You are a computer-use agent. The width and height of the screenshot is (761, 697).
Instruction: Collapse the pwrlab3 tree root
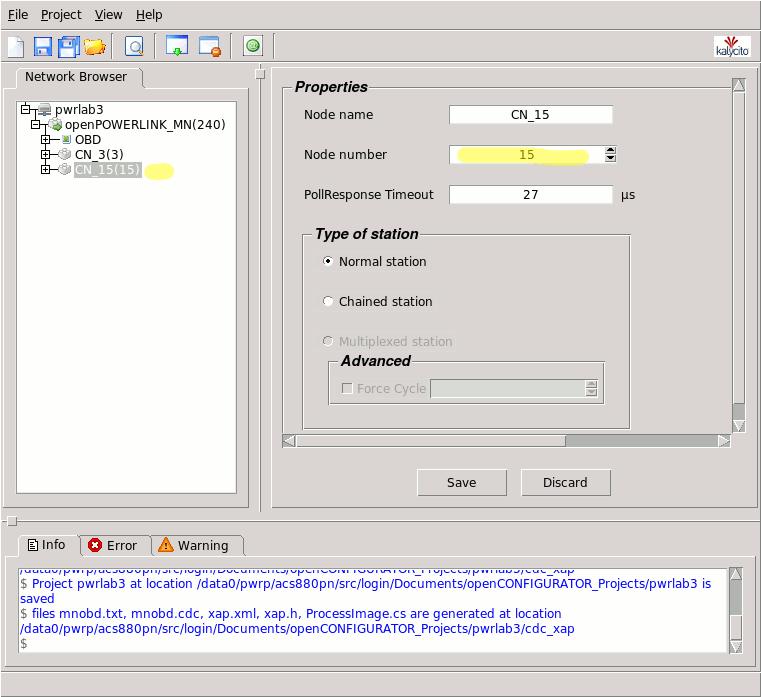[x=25, y=109]
